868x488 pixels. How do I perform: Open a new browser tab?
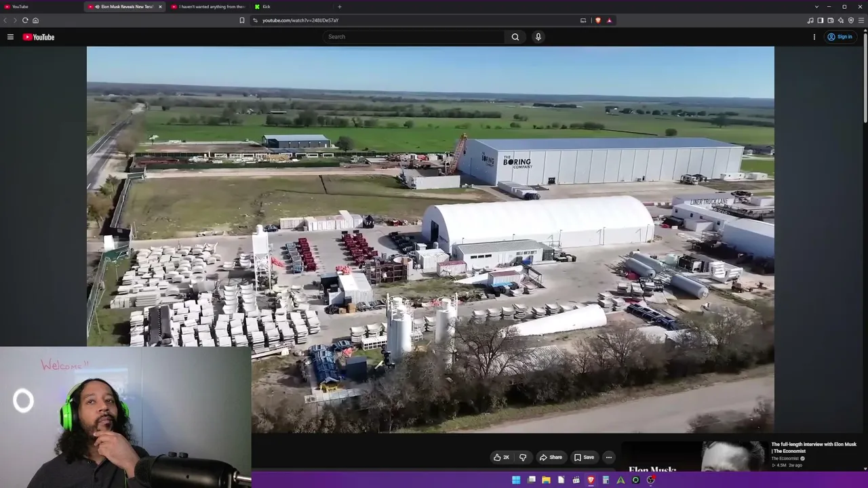pos(340,7)
